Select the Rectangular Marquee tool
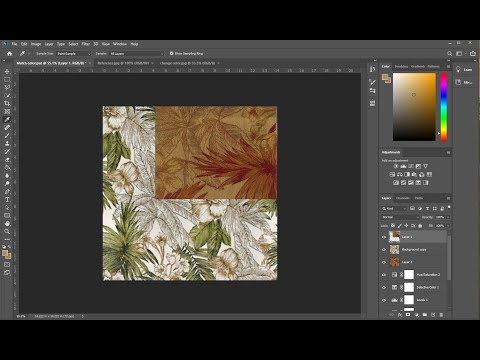Viewport: 480px width, 360px height. point(7,79)
